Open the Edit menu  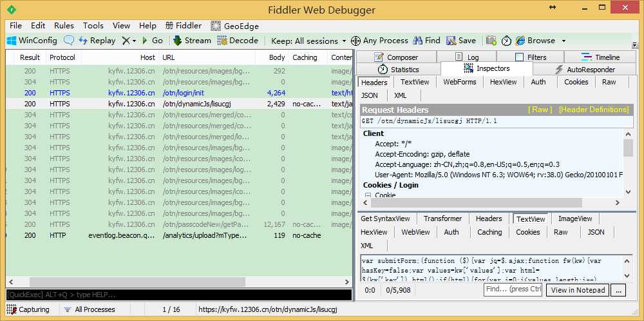pos(38,26)
